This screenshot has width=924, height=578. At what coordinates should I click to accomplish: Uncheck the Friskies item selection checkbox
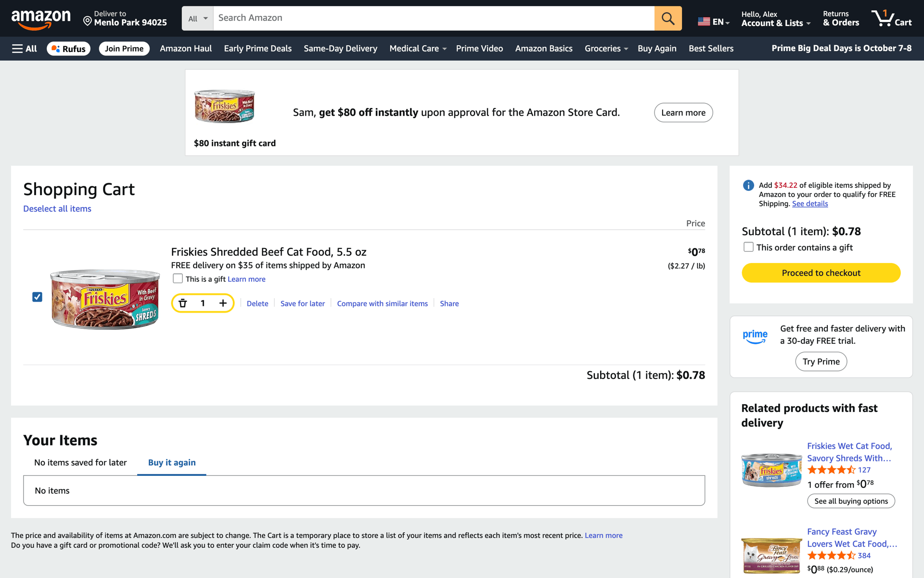[37, 297]
